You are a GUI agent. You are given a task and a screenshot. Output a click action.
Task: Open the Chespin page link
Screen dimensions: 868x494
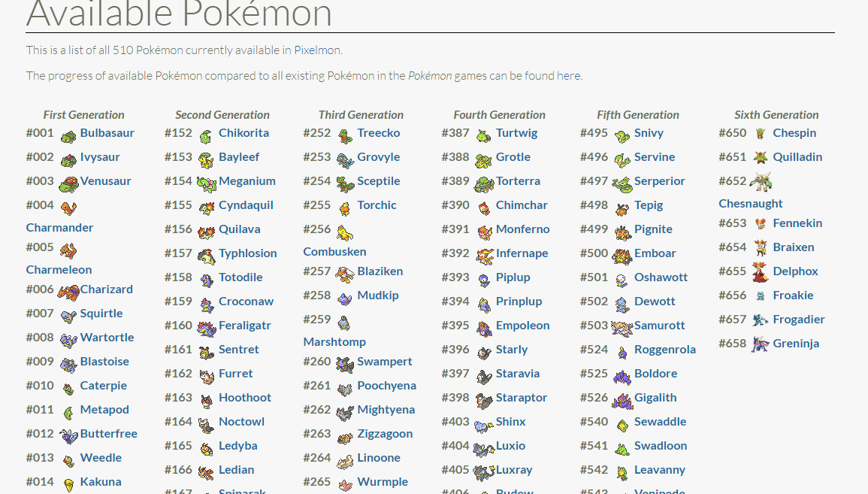(794, 133)
